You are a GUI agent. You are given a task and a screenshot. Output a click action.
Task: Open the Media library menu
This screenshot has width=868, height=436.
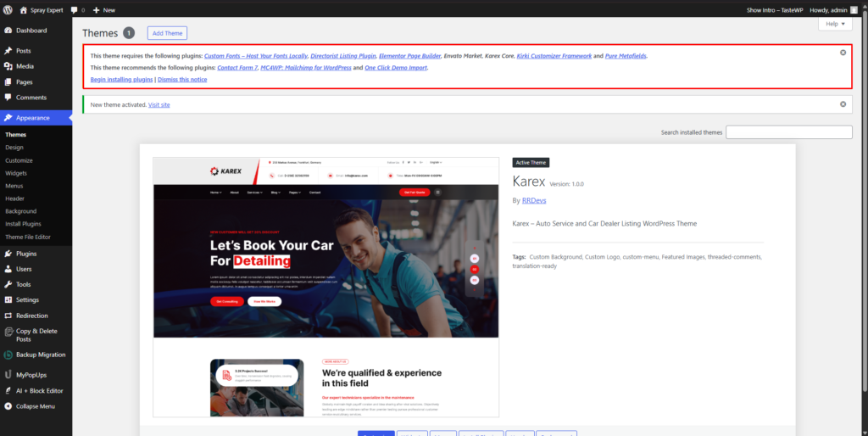[25, 66]
